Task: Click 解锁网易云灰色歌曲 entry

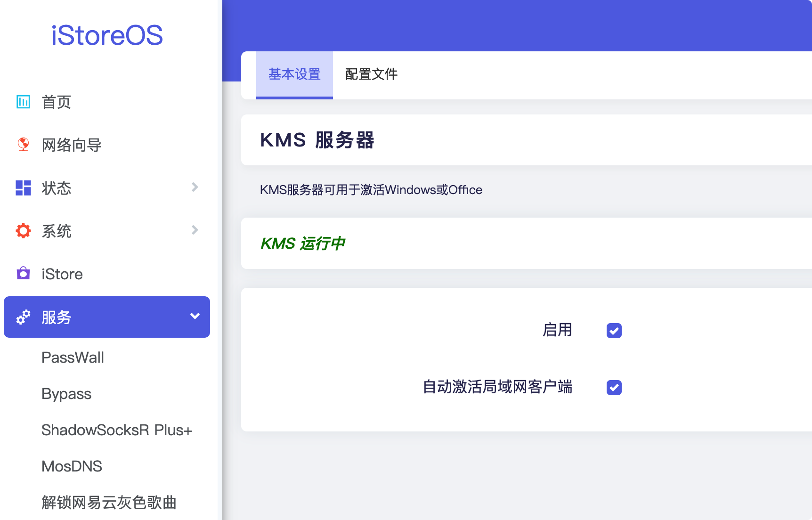Action: tap(108, 503)
